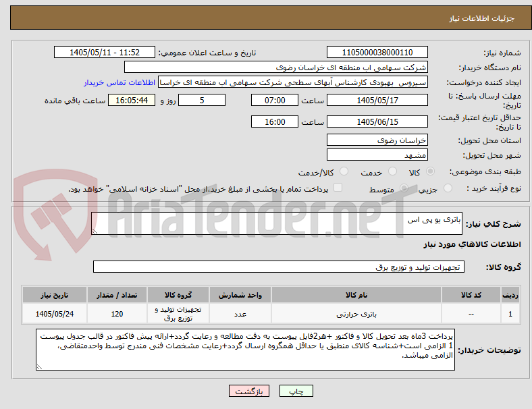Click delivery city field مشهد
The width and height of the screenshot is (532, 409).
(x=377, y=155)
